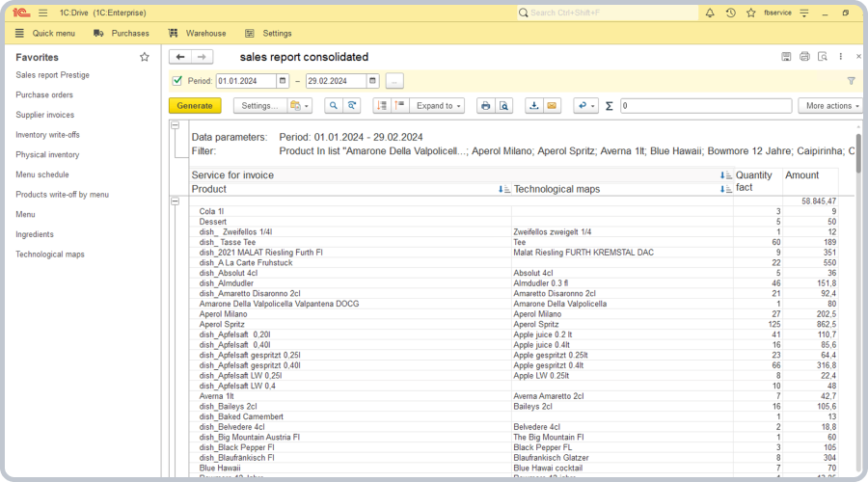
Task: Click the Generate button
Action: (195, 106)
